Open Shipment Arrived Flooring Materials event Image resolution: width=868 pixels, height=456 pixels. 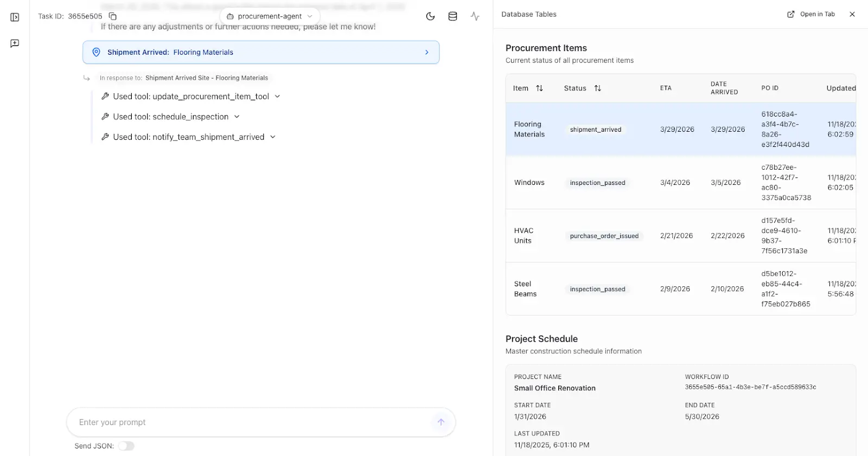tap(260, 53)
